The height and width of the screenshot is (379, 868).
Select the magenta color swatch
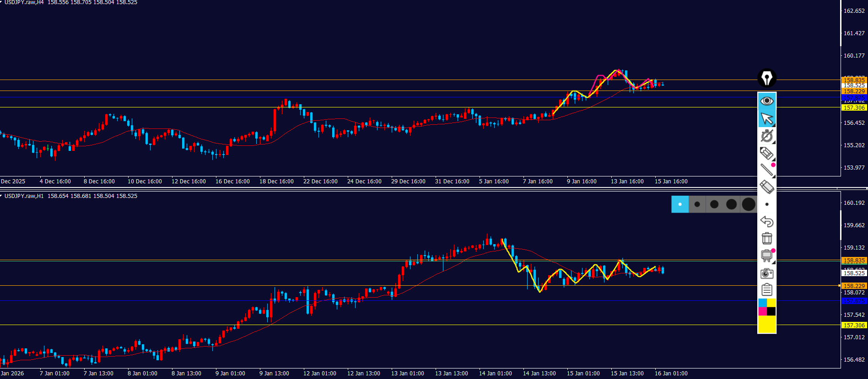(x=762, y=311)
